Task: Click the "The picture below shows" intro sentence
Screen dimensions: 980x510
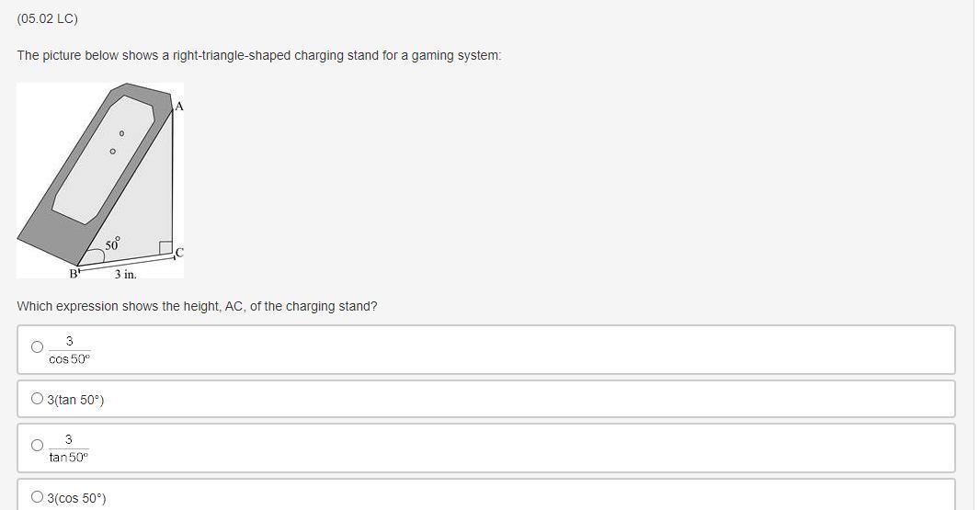Action: [x=258, y=56]
